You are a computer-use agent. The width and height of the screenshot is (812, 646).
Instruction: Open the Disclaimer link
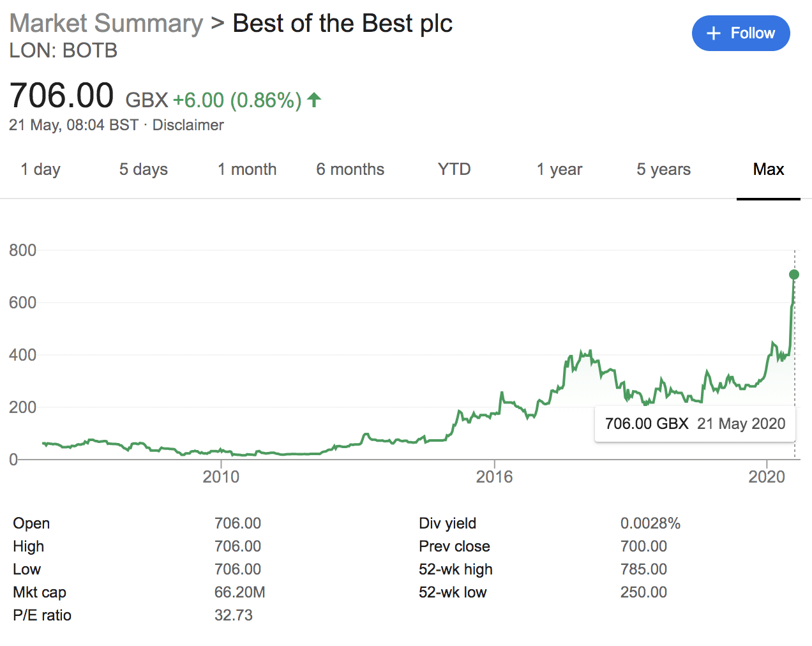coord(188,124)
